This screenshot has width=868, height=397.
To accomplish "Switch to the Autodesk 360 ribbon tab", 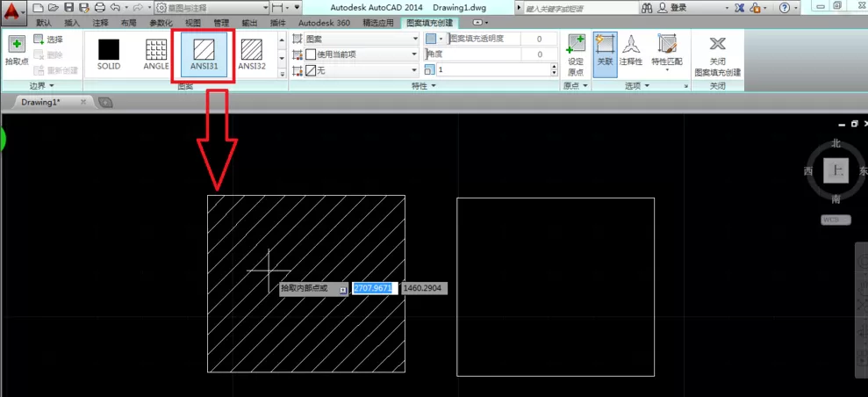I will coord(325,23).
